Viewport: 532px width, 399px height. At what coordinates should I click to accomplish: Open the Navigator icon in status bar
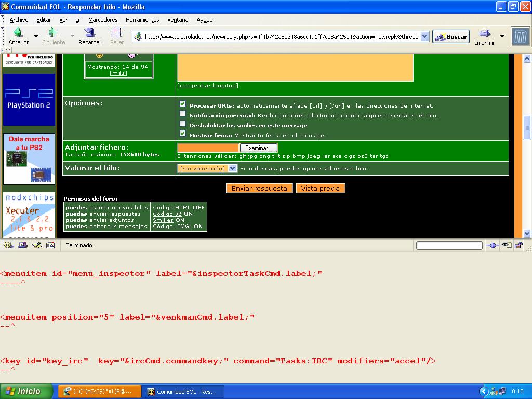8,245
